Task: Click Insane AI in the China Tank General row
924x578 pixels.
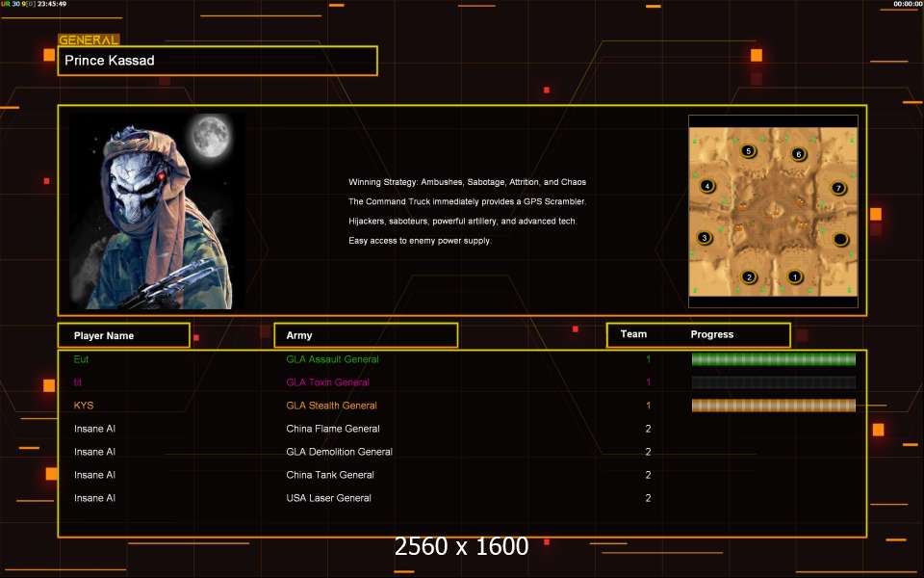Action: [x=94, y=475]
